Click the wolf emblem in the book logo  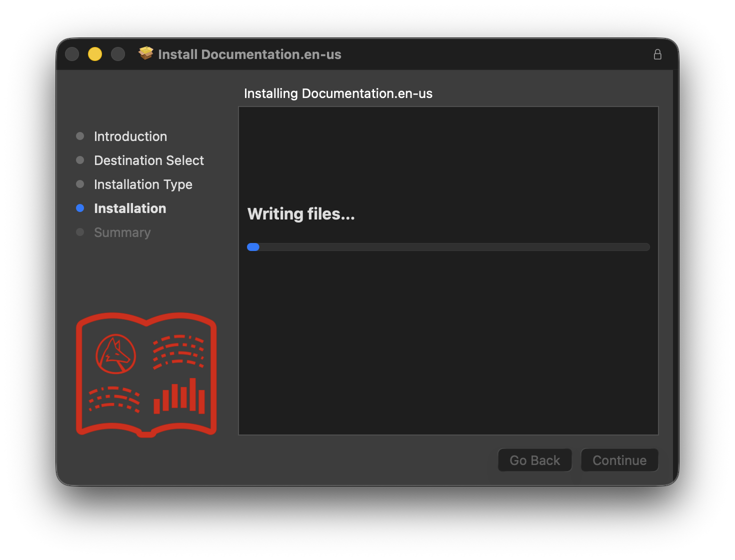115,354
